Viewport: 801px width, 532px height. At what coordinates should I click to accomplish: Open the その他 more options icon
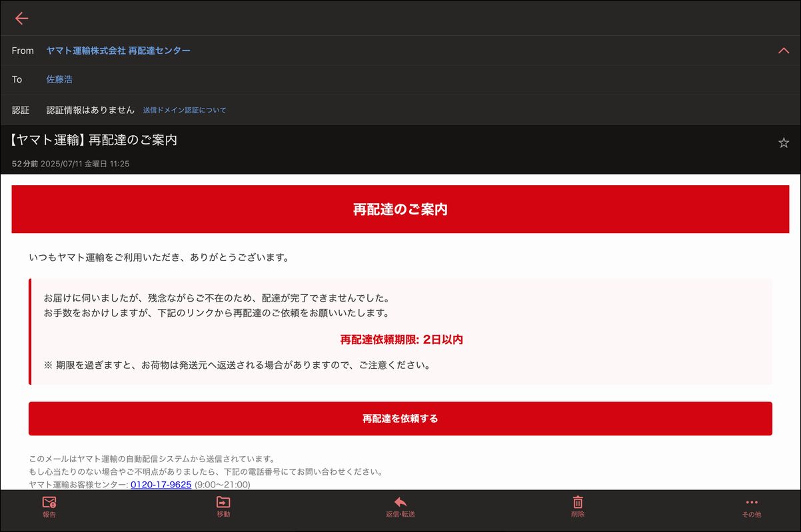click(752, 507)
